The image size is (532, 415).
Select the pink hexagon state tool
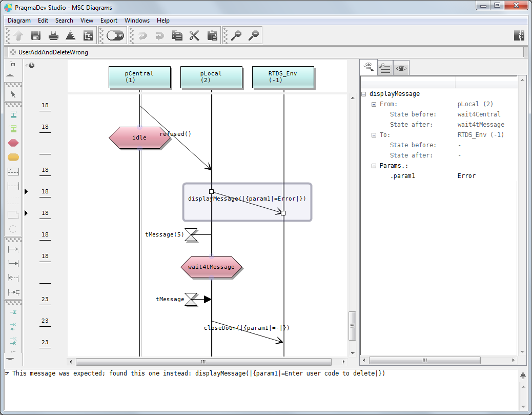click(x=13, y=143)
